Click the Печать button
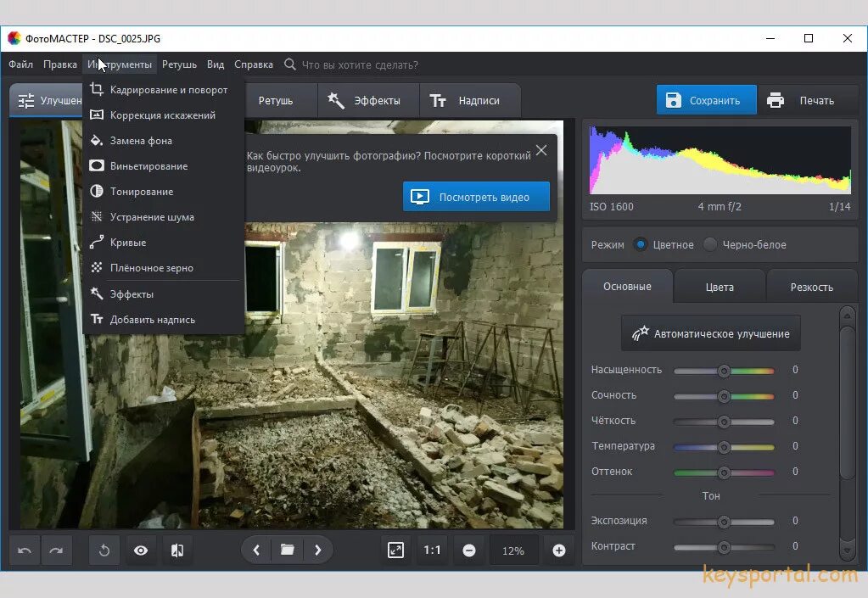 pyautogui.click(x=805, y=101)
